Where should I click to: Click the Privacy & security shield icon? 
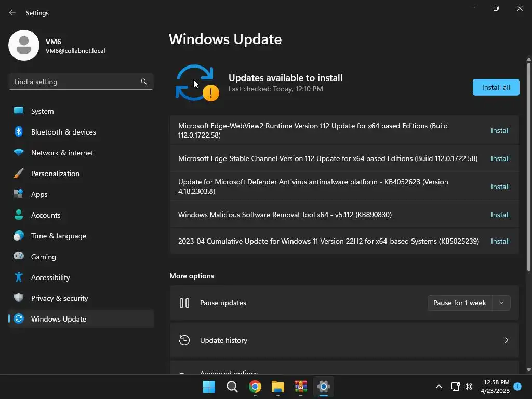click(19, 298)
